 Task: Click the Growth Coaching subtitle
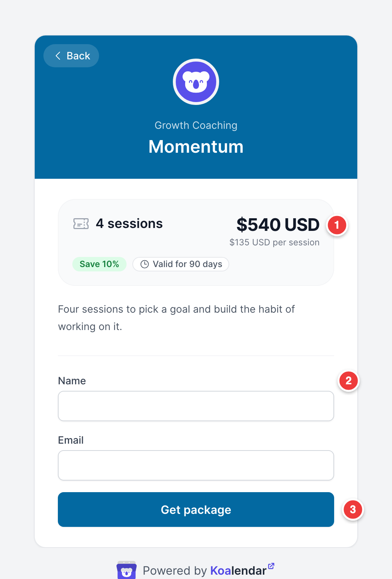196,125
